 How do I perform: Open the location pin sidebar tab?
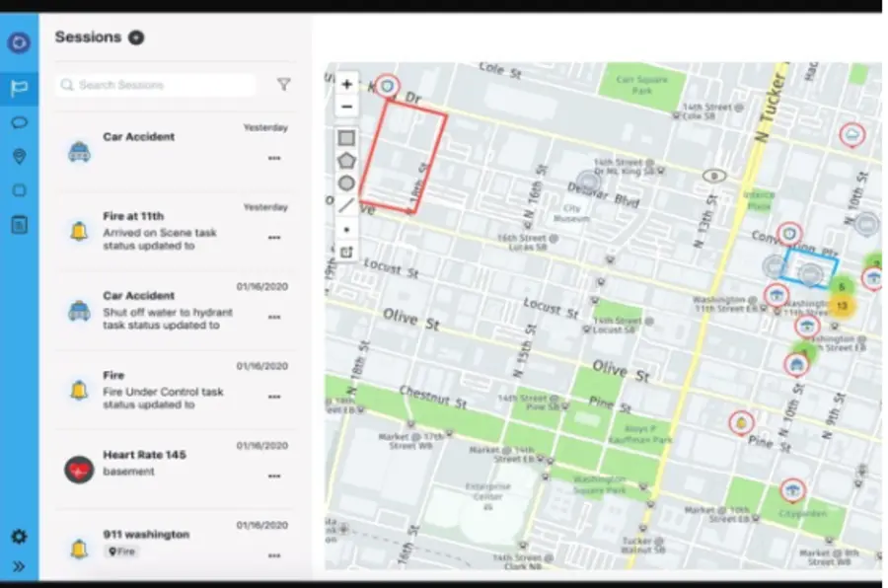coord(19,157)
